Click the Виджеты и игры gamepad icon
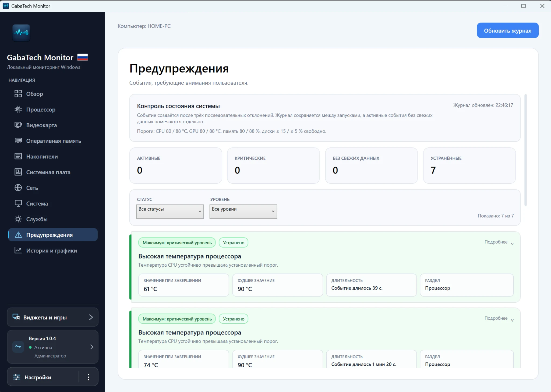 pyautogui.click(x=16, y=317)
